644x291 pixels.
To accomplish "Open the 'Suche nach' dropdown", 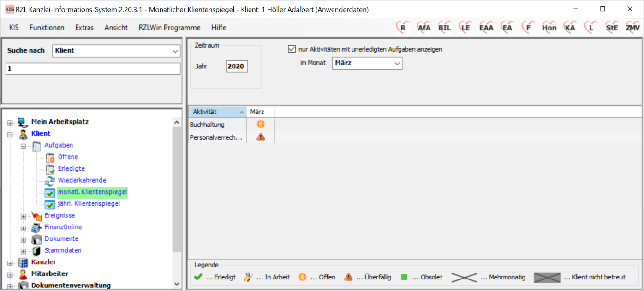I will (175, 51).
